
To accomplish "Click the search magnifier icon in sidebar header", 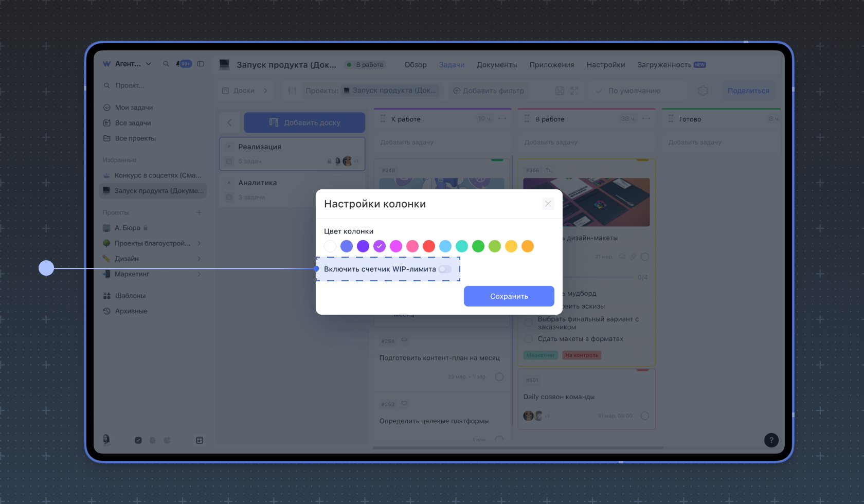I will (x=166, y=64).
